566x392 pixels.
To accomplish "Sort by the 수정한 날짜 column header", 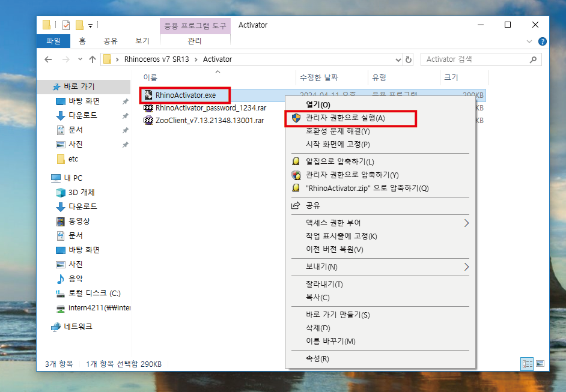I will coord(319,77).
